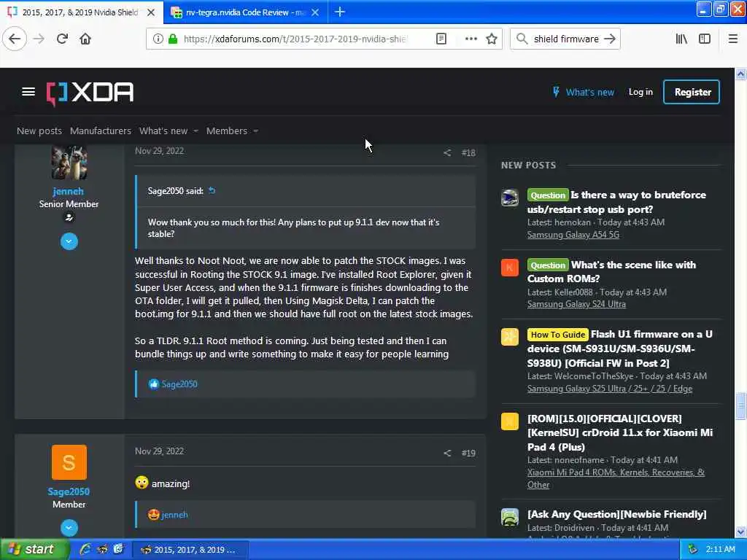
Task: Click the browser forward arrow
Action: 39,39
